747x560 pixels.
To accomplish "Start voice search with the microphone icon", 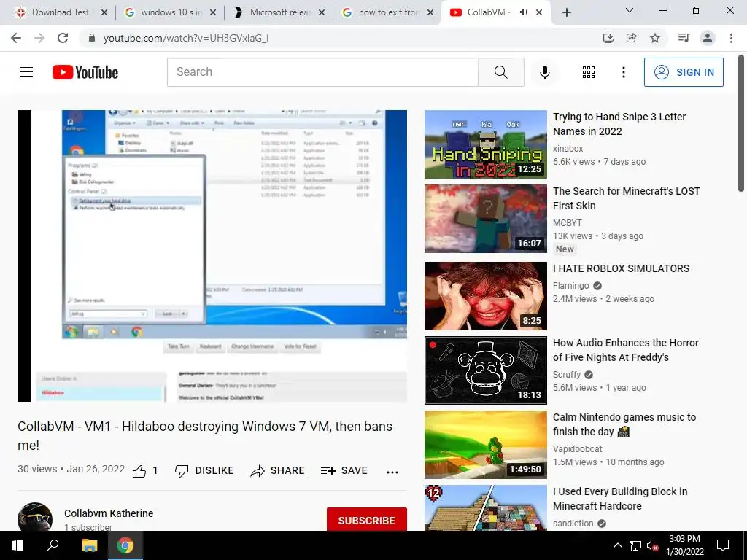I will point(545,72).
